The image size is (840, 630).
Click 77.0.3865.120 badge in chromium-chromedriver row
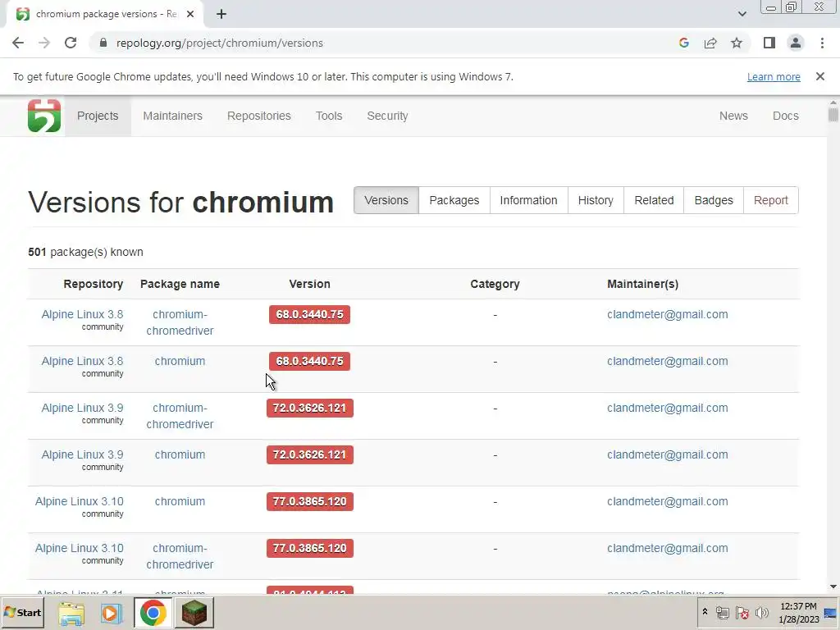[x=309, y=548]
